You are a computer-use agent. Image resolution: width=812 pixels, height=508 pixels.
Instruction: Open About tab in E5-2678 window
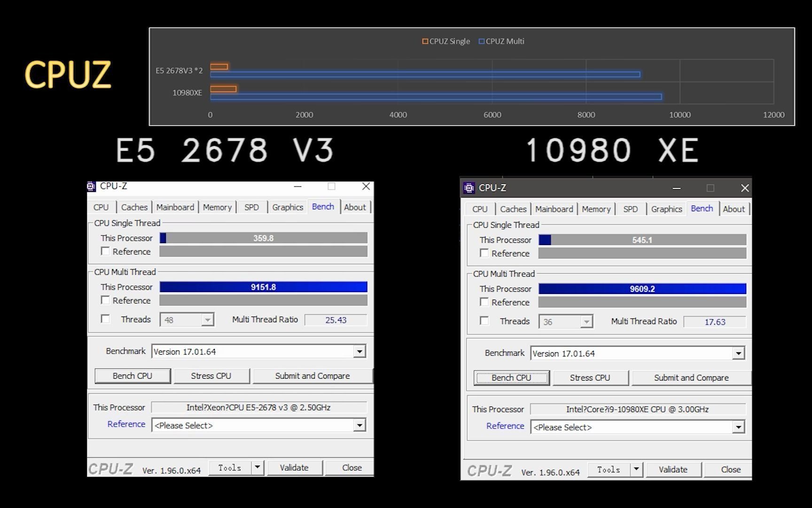[355, 207]
